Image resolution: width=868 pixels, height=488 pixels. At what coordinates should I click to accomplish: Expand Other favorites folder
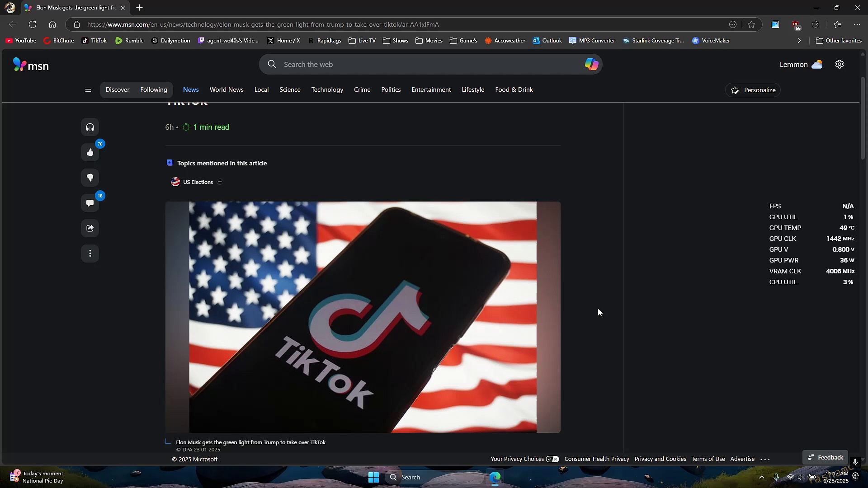pos(839,41)
